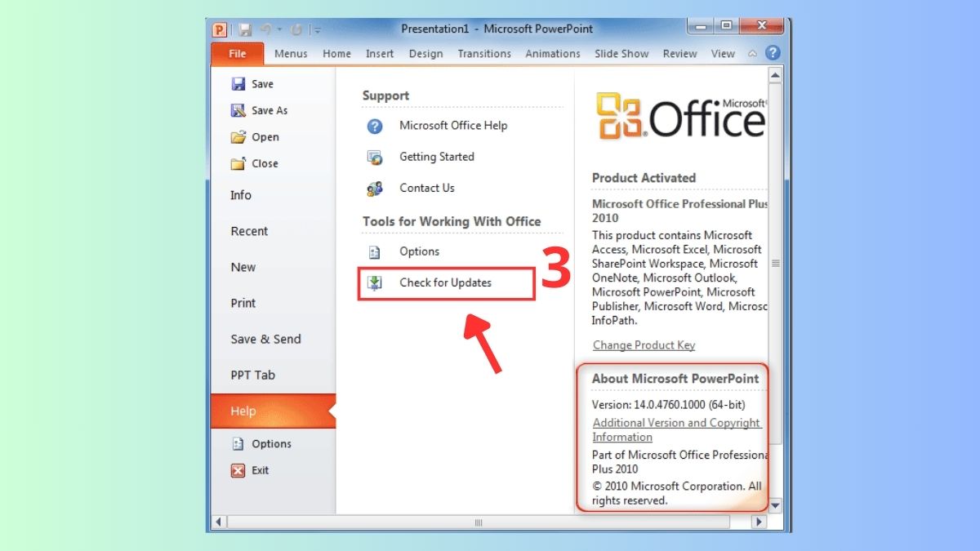This screenshot has width=980, height=551.
Task: Switch to the Menus tab
Action: 291,54
